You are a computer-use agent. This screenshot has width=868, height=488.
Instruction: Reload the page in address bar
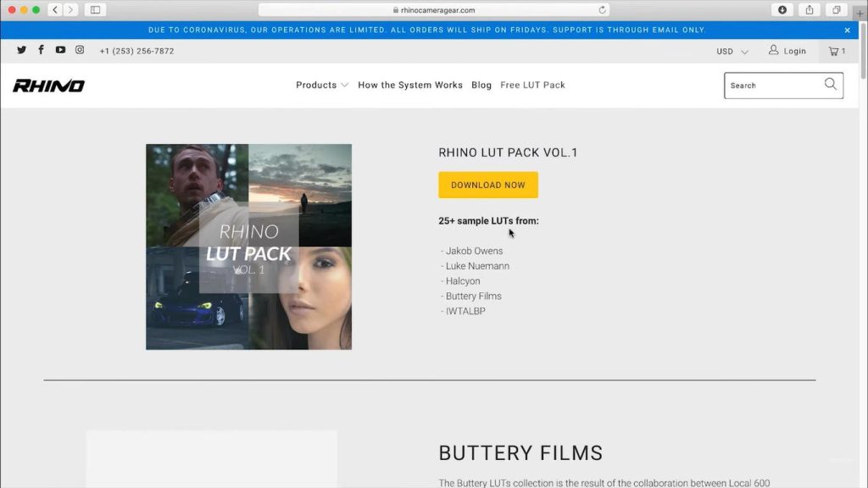click(x=602, y=10)
